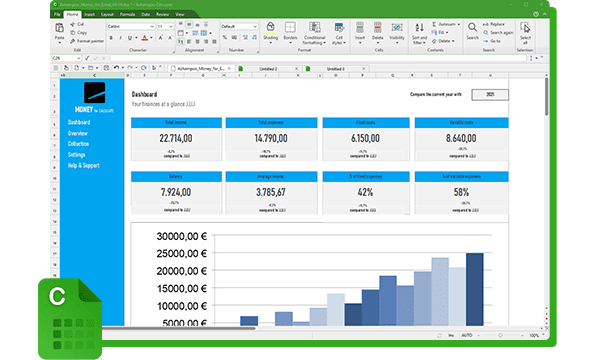The image size is (600, 360).
Task: Switch to the Review ribbon tab
Action: (162, 15)
